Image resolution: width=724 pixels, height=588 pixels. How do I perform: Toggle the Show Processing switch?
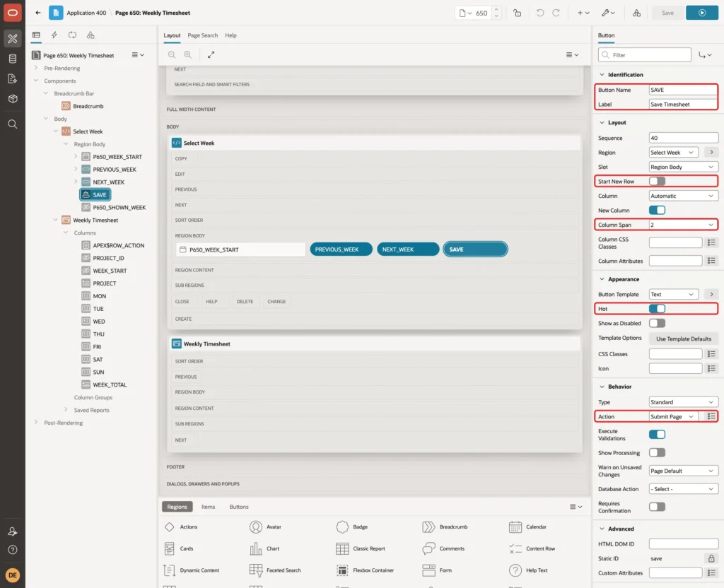tap(657, 453)
